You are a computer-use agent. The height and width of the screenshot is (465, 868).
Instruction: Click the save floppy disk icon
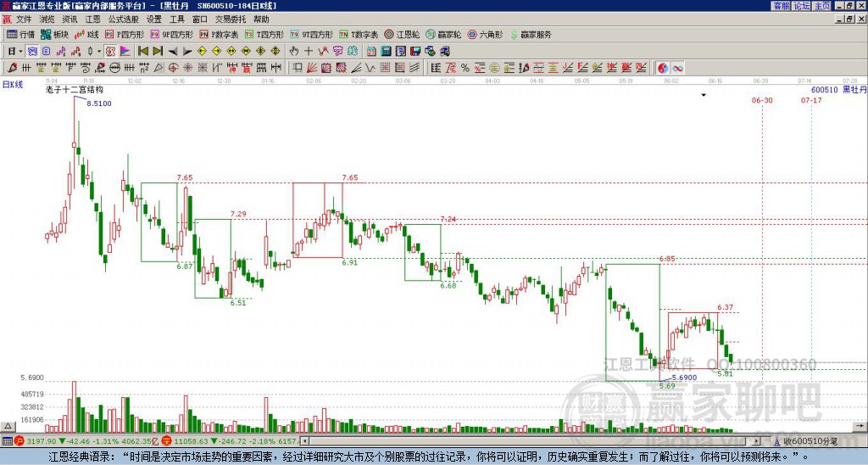415,52
